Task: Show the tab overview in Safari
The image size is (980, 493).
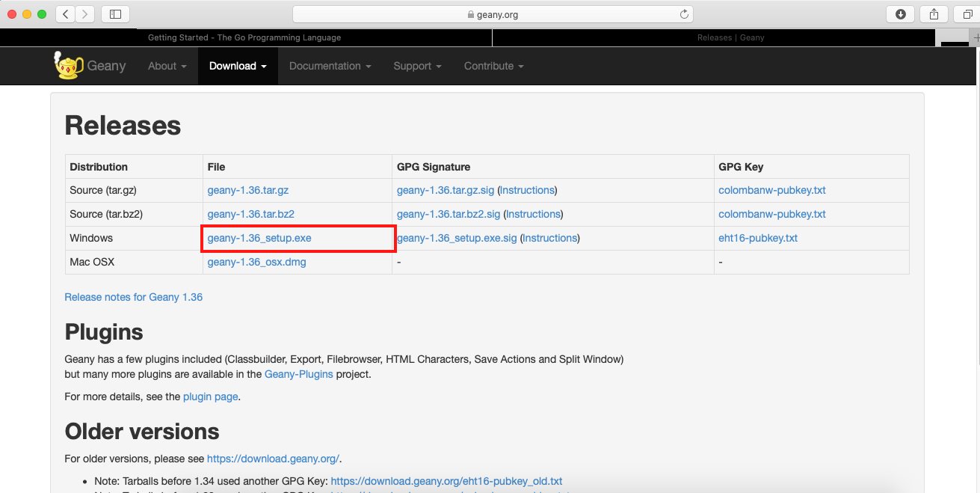Action: point(967,14)
